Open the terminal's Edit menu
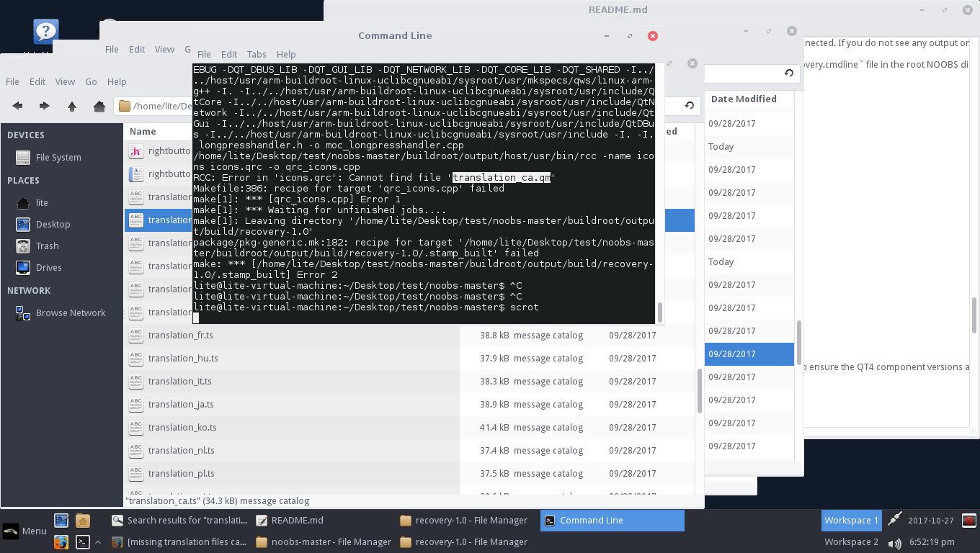This screenshot has height=553, width=980. [x=229, y=54]
